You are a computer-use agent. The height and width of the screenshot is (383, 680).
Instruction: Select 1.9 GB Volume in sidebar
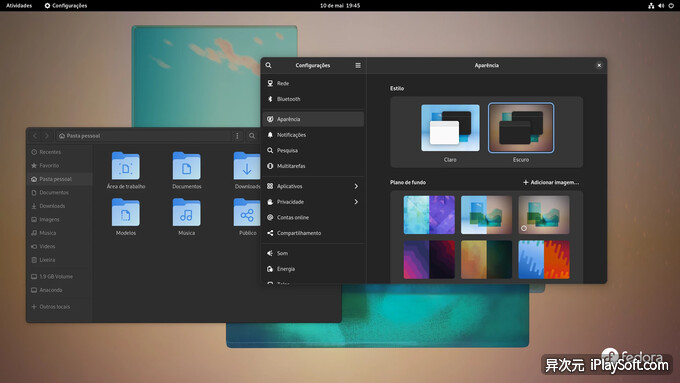coord(59,276)
